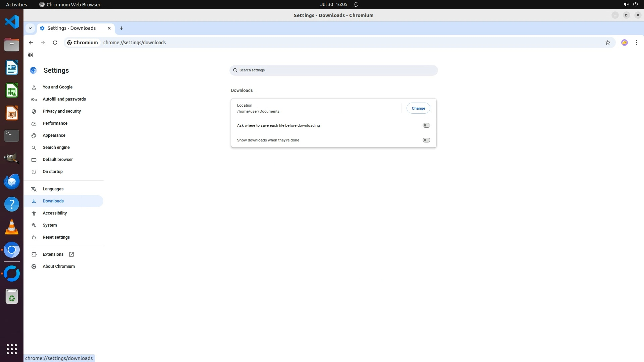Screen dimensions: 644x362
Task: Select the Appearance settings section
Action: click(54, 135)
